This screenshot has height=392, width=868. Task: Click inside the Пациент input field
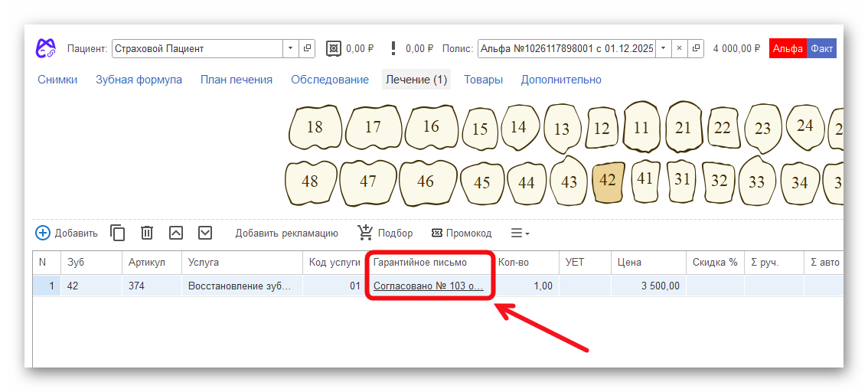point(197,49)
